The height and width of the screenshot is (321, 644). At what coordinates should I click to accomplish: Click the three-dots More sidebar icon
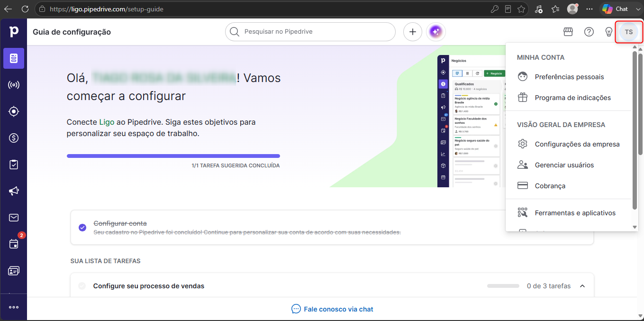[14, 307]
